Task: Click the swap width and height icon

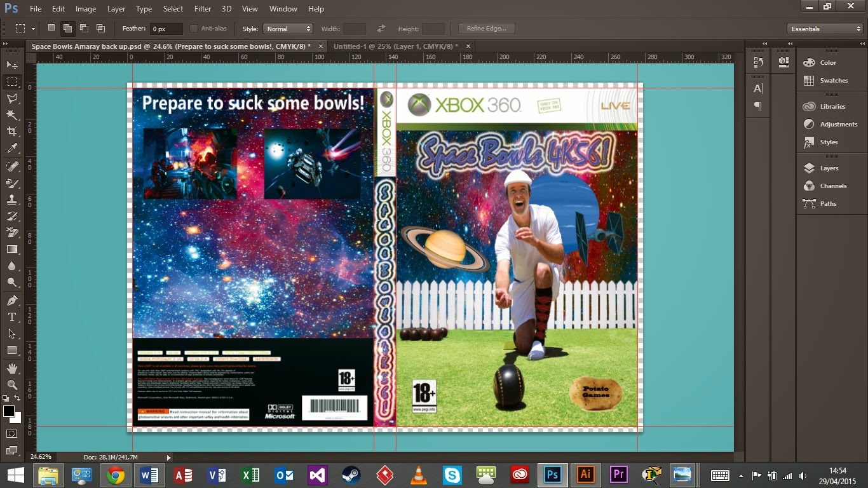Action: (x=381, y=29)
